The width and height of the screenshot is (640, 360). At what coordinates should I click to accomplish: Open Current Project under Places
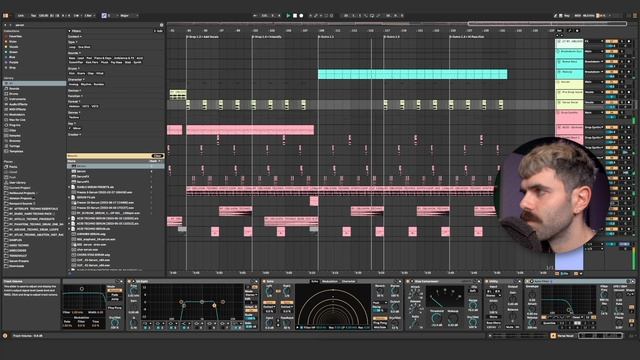tap(19, 188)
